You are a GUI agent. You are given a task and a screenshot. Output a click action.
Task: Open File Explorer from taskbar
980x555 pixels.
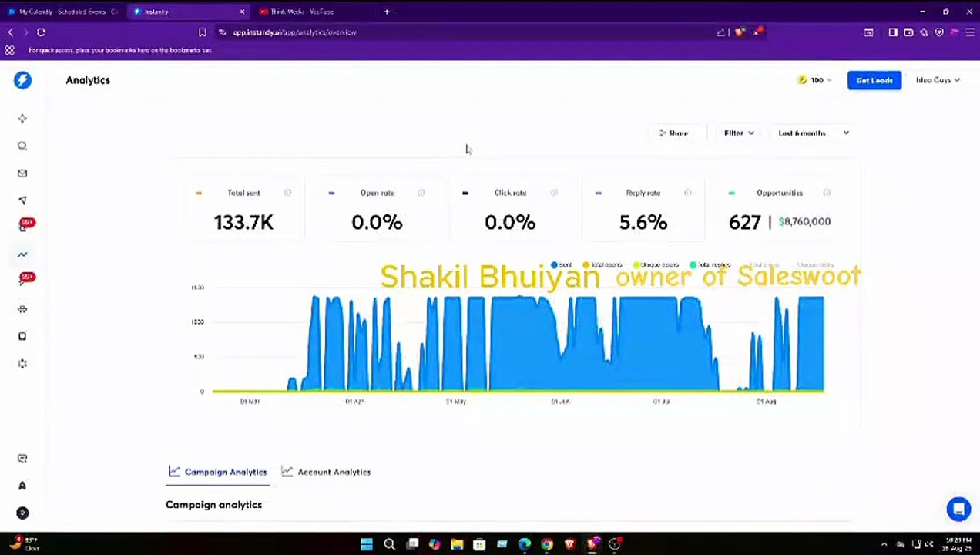click(x=457, y=544)
